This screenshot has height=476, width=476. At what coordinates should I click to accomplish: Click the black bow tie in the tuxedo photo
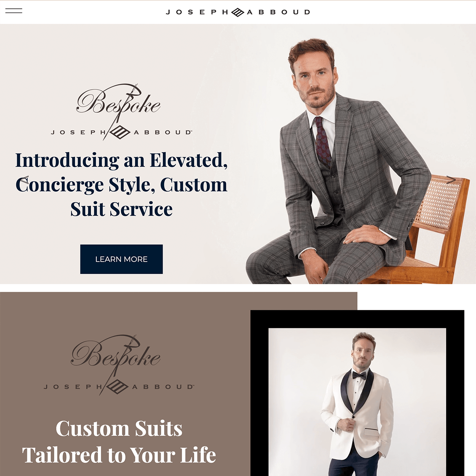pos(359,375)
